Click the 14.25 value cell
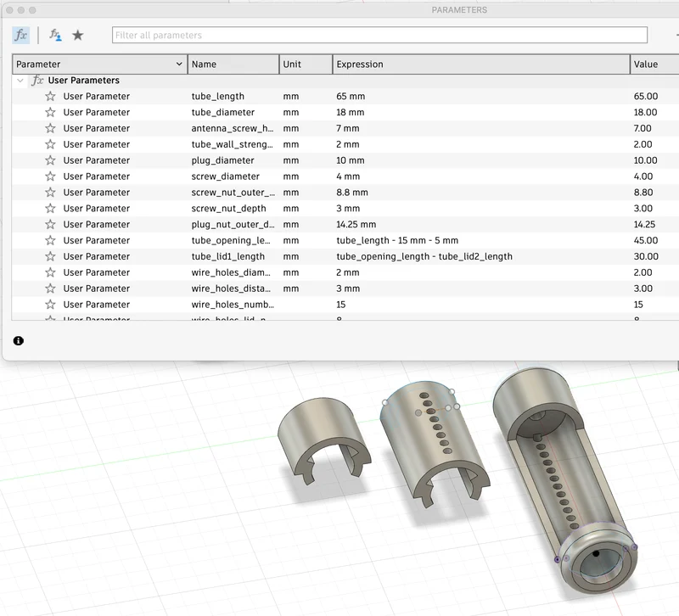679x616 pixels. pos(644,224)
